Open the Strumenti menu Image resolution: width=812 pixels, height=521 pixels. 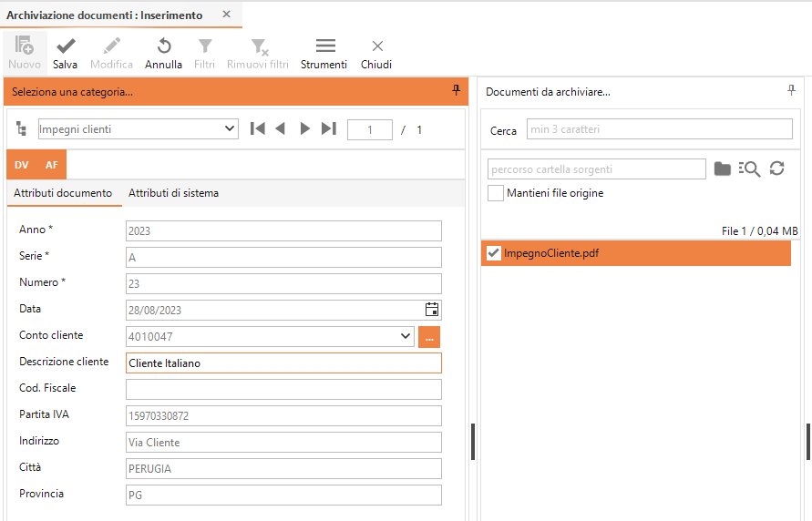point(324,52)
